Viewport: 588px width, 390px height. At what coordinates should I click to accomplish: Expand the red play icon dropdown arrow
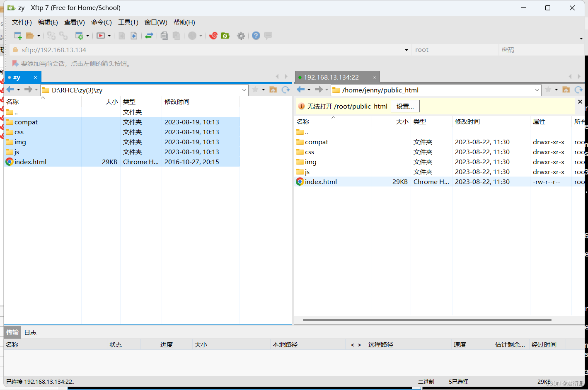pos(109,36)
